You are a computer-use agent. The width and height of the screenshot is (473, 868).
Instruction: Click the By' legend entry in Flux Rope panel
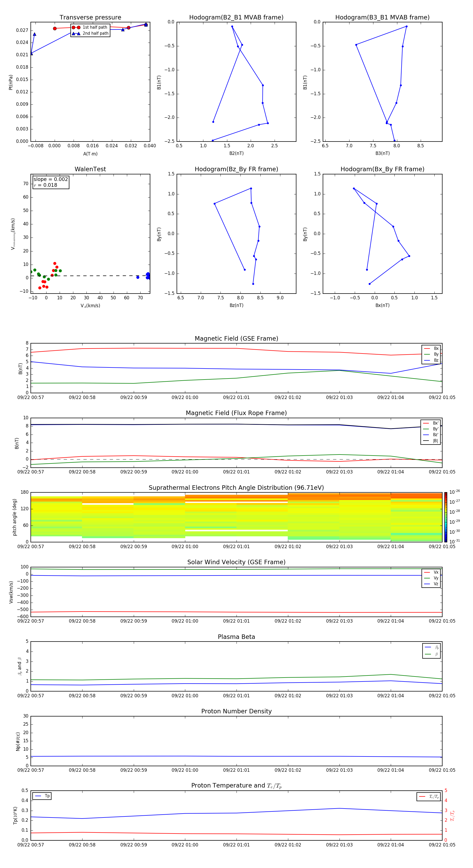click(431, 429)
